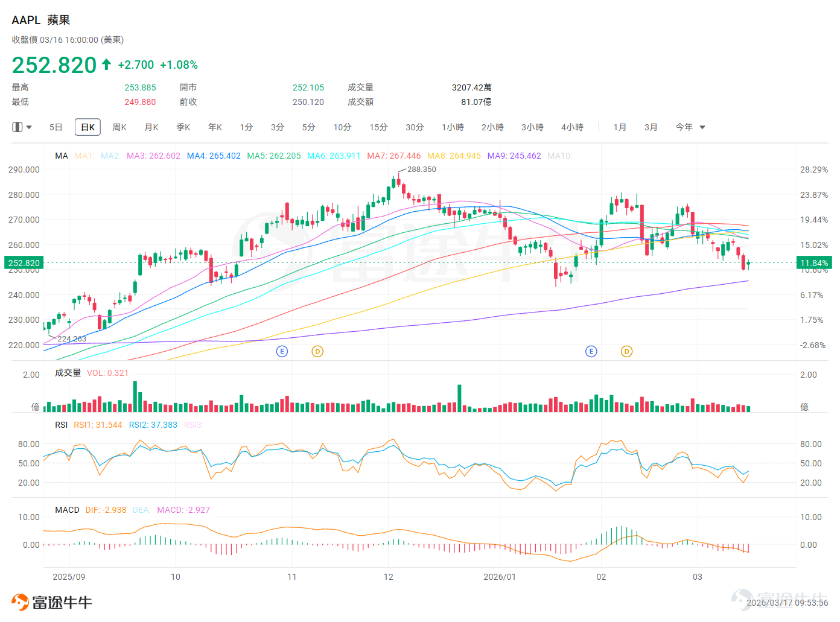Choose the 15分 interval

[x=378, y=127]
